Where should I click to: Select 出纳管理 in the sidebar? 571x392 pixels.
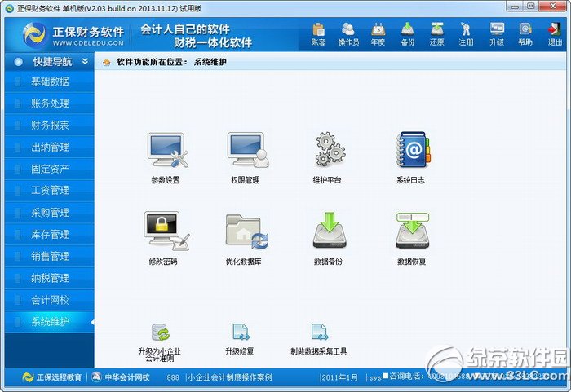[x=50, y=147]
